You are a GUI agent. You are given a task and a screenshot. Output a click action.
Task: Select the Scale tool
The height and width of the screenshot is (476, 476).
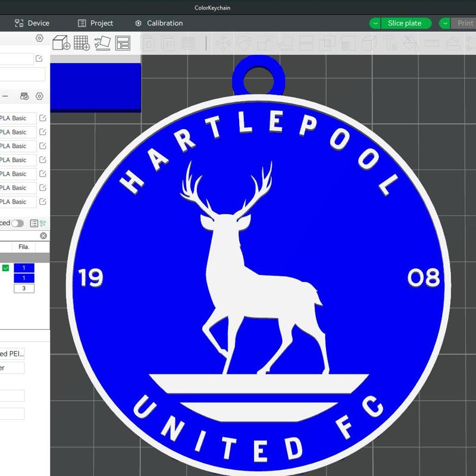pyautogui.click(x=263, y=43)
